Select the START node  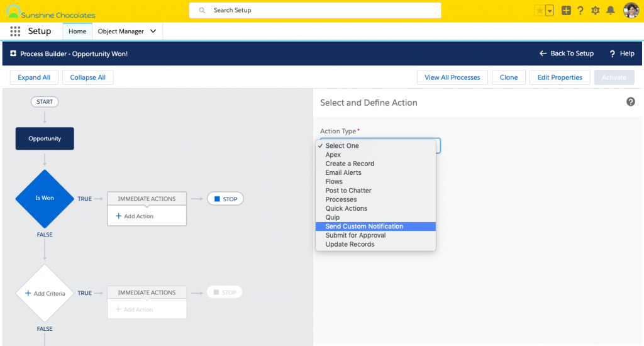(x=45, y=101)
